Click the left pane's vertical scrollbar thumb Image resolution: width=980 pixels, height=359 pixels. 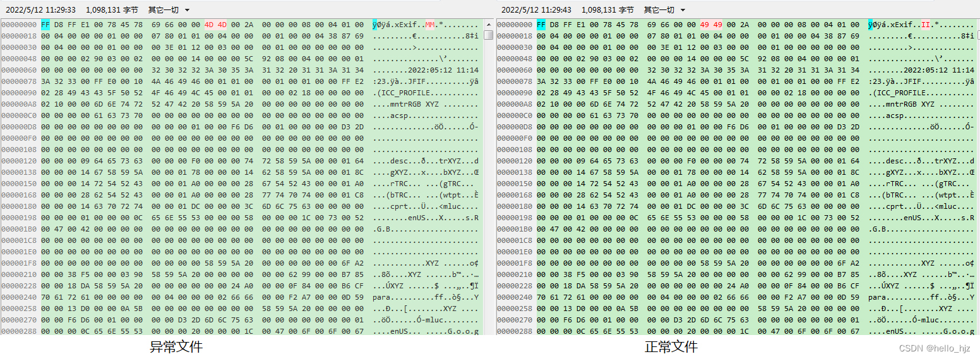point(488,35)
